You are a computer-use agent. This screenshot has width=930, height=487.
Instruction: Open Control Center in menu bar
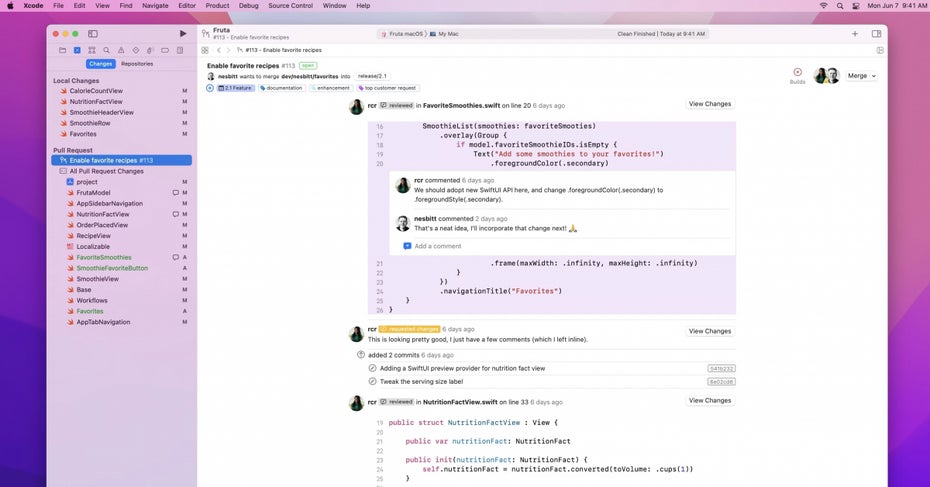pyautogui.click(x=856, y=5)
